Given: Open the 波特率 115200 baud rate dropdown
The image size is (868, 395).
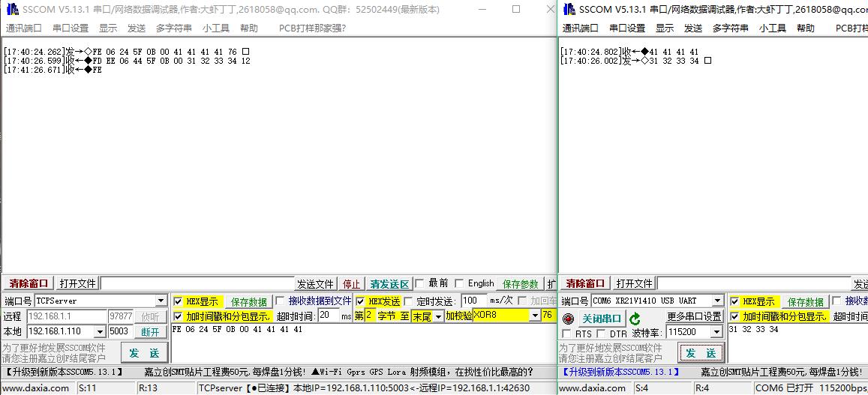Looking at the screenshot, I should (x=716, y=332).
